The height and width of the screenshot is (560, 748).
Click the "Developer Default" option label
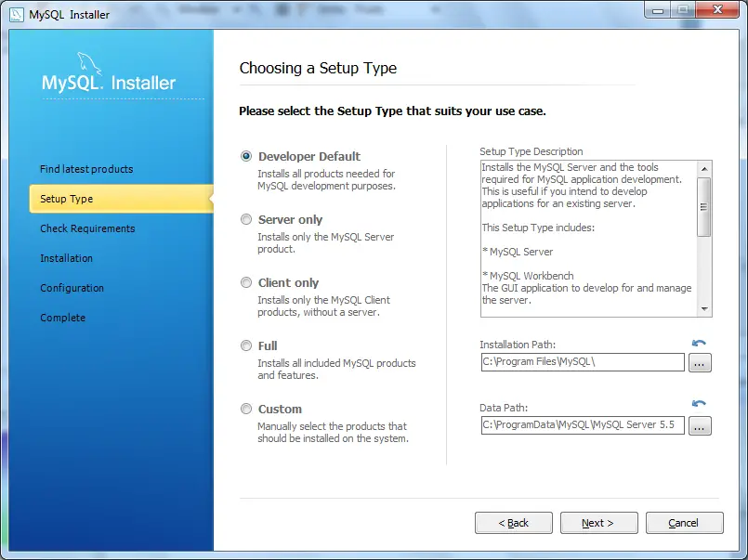[x=309, y=156]
